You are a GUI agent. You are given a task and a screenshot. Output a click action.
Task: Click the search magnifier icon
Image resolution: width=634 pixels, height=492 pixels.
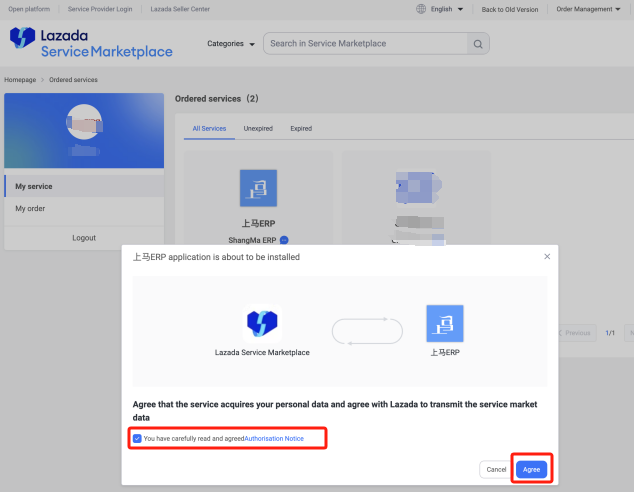[x=478, y=44]
